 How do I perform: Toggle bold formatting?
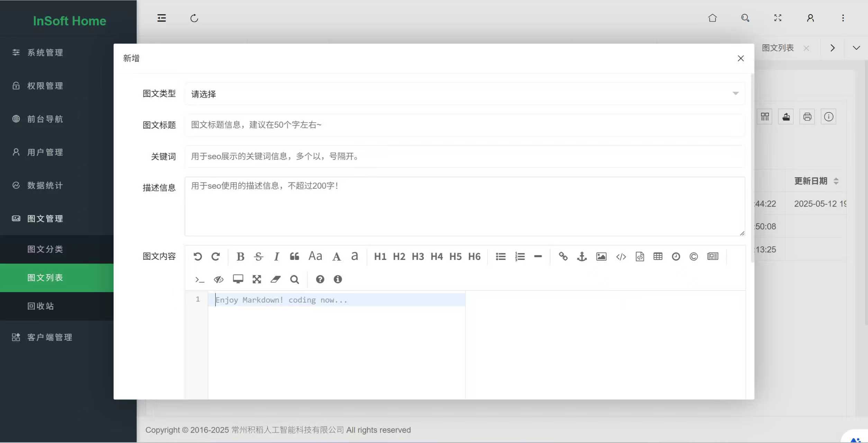(x=240, y=256)
